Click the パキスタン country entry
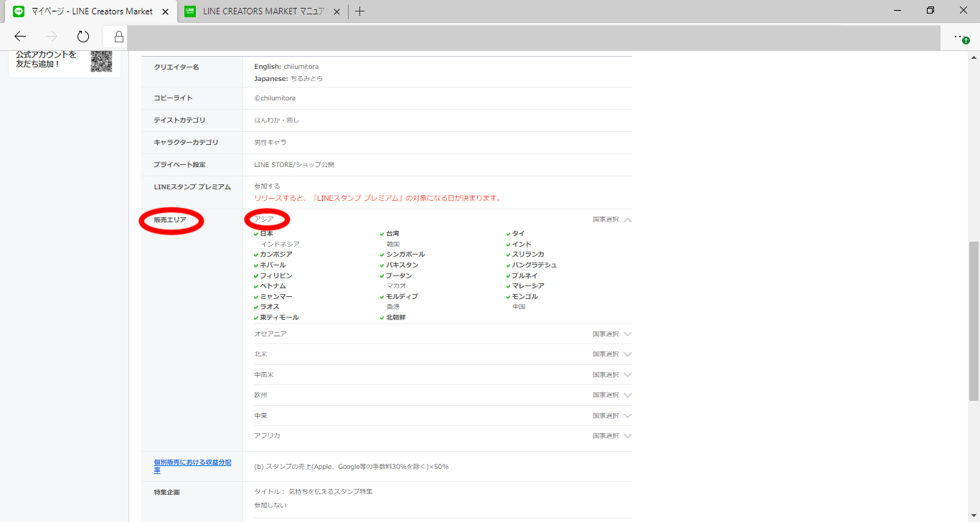The height and width of the screenshot is (522, 980). [399, 265]
